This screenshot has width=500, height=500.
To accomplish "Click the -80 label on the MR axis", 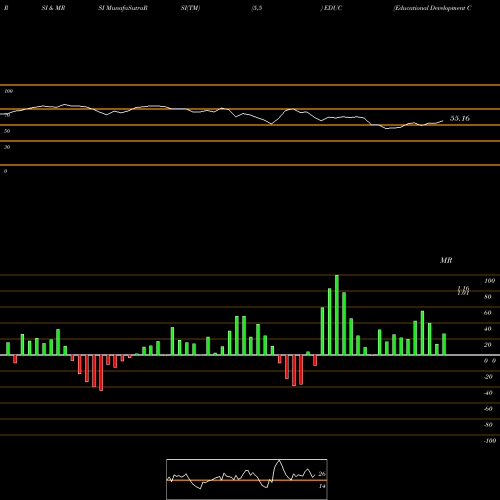I will tap(488, 425).
